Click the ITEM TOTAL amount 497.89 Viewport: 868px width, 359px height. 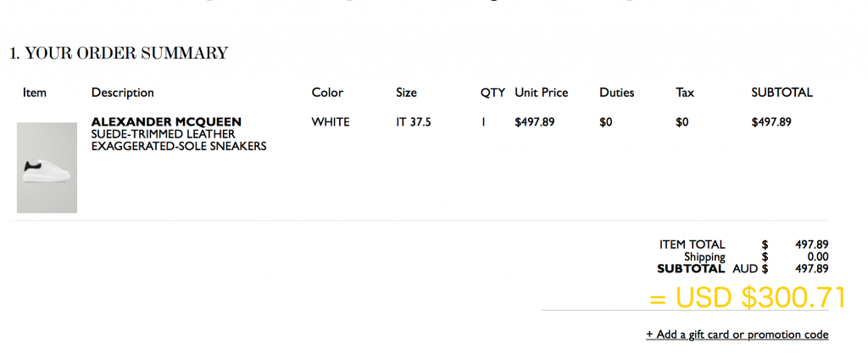811,244
